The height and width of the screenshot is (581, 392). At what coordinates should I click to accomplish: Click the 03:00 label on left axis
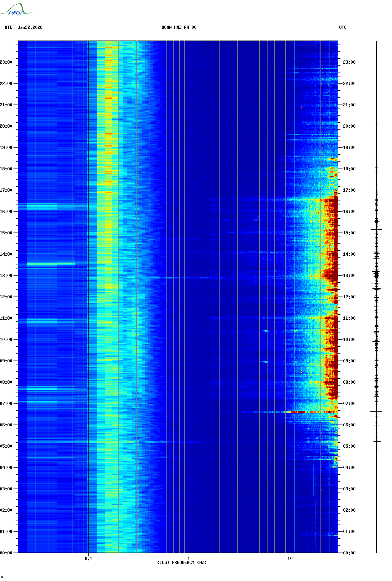[6, 489]
